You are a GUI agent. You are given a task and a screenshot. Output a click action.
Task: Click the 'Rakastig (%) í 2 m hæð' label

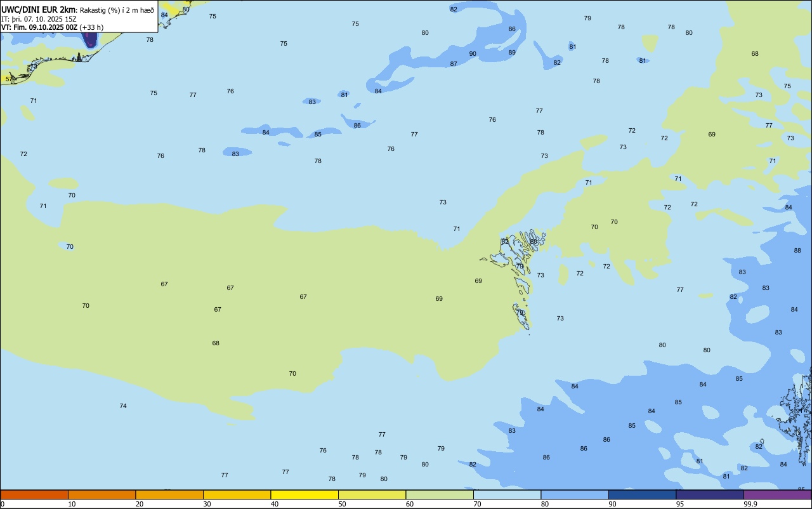pos(117,10)
